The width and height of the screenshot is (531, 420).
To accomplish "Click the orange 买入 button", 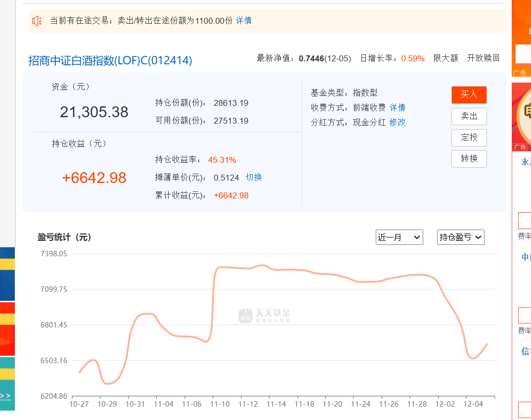I will [x=469, y=94].
